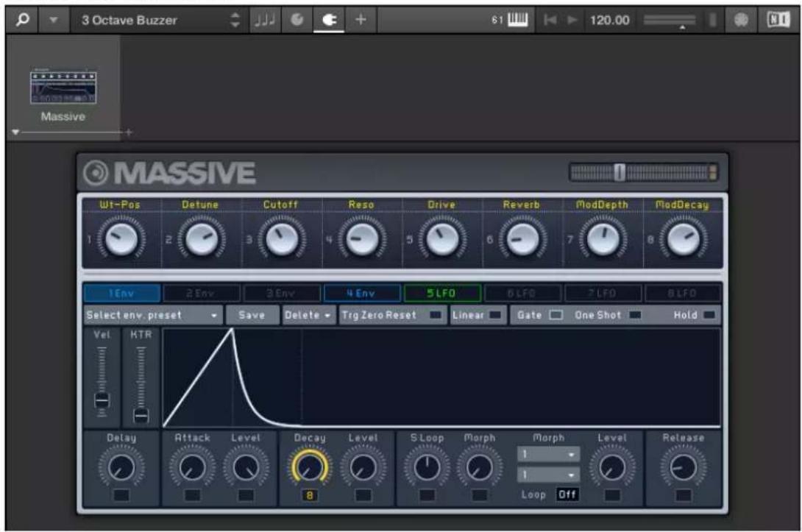The image size is (802, 532).
Task: Switch to the 7 LFO tab
Action: click(x=603, y=293)
